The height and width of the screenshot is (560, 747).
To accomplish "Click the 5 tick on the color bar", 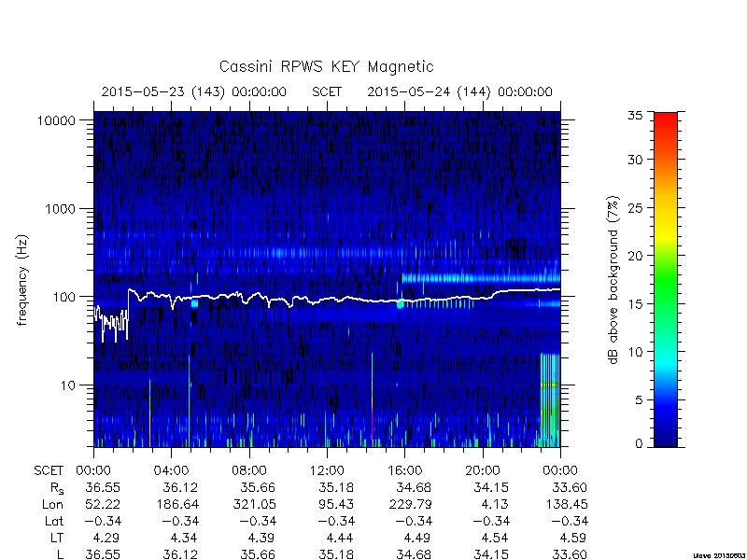I will (639, 400).
